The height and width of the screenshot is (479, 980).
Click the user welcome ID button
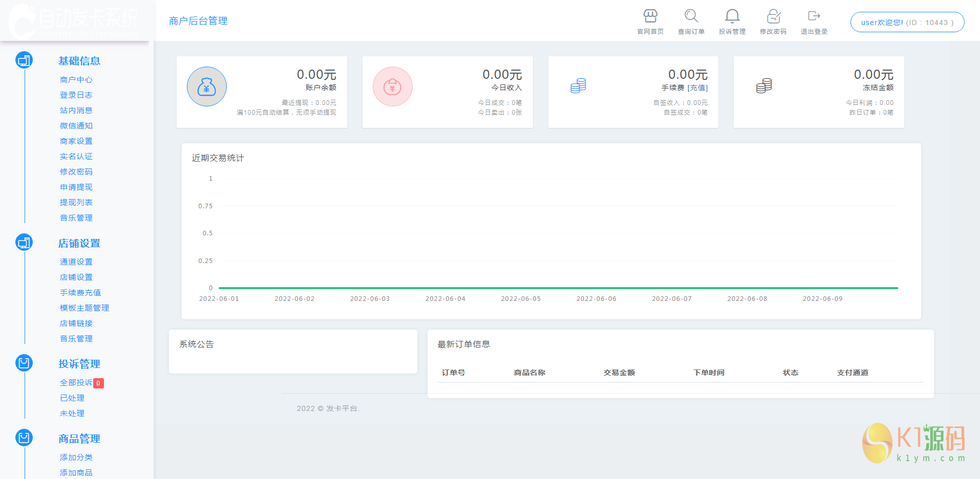pos(907,23)
